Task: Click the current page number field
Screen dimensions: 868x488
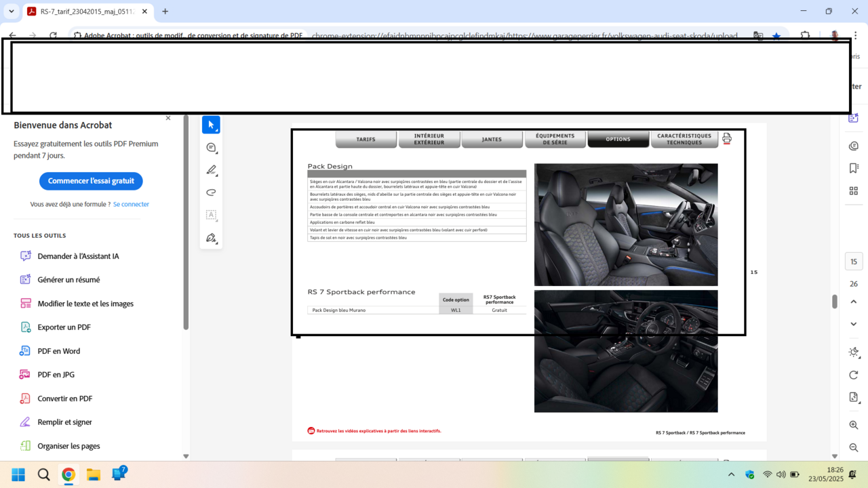Action: pos(854,262)
